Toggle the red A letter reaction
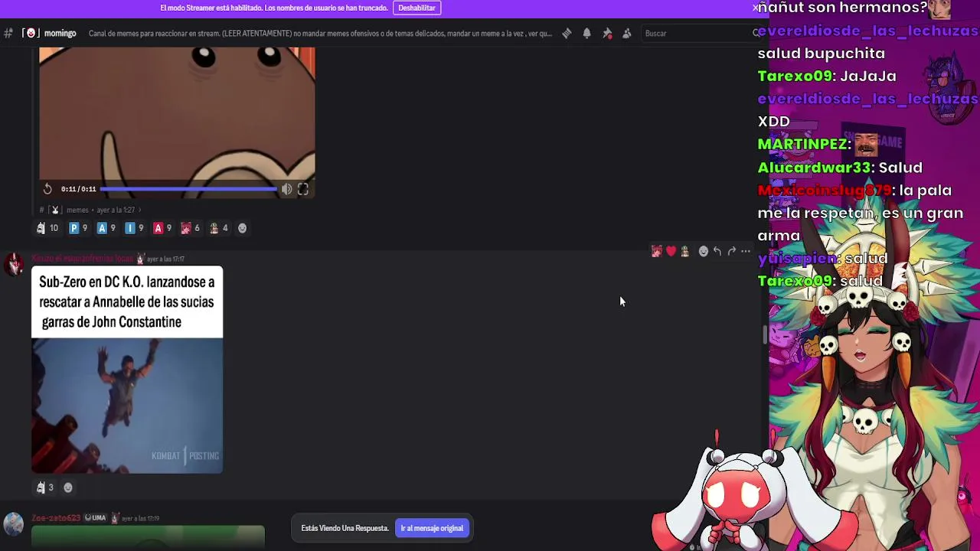Image resolution: width=980 pixels, height=551 pixels. (163, 228)
